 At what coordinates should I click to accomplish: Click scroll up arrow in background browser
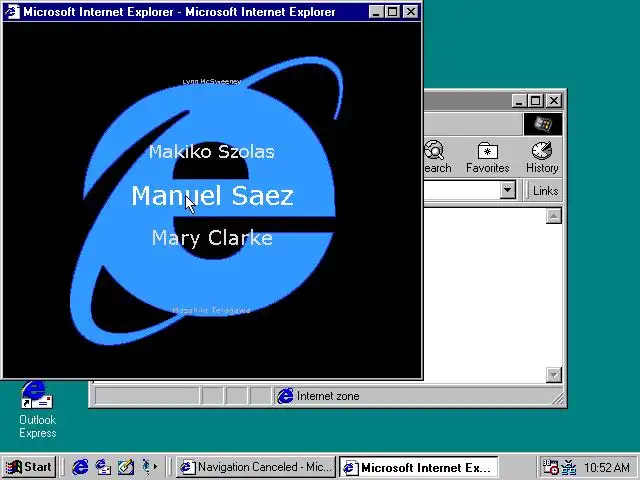point(553,216)
